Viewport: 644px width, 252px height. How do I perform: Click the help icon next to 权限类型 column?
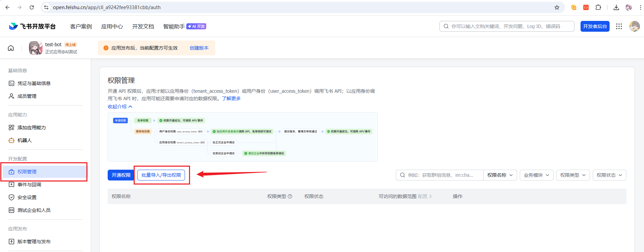click(x=290, y=196)
